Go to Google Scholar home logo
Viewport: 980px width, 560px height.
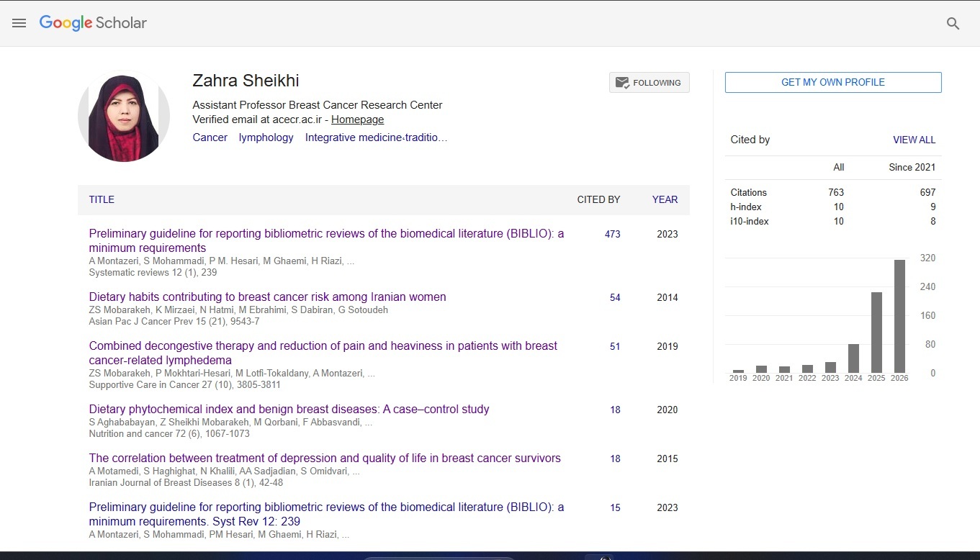[93, 23]
